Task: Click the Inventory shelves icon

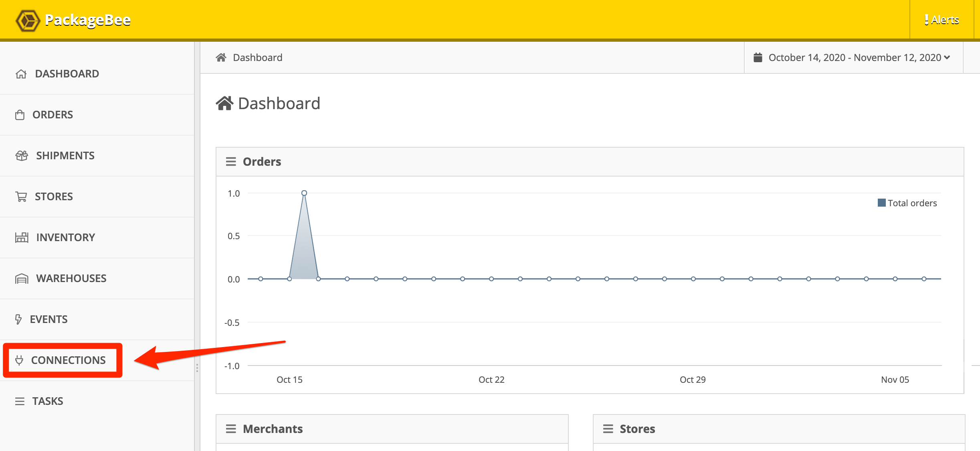Action: point(22,238)
